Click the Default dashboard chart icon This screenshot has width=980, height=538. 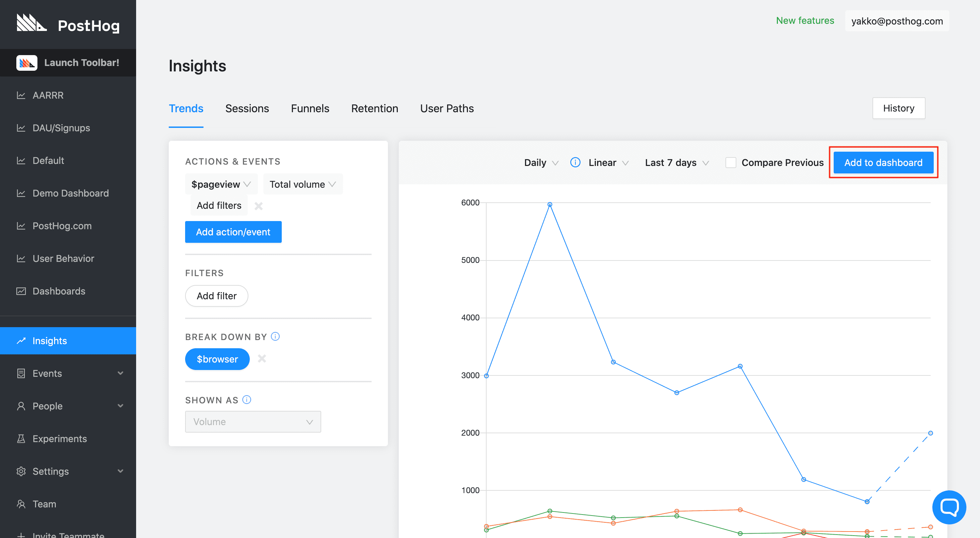[x=21, y=161]
